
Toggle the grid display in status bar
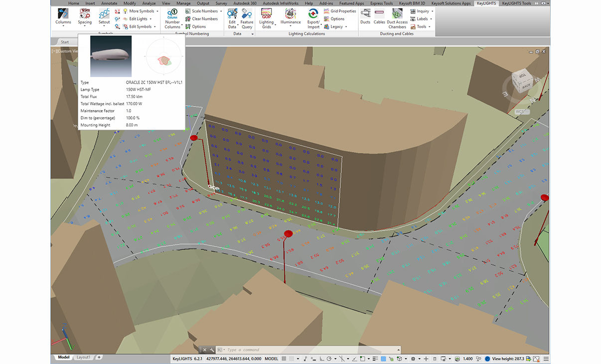tap(284, 359)
